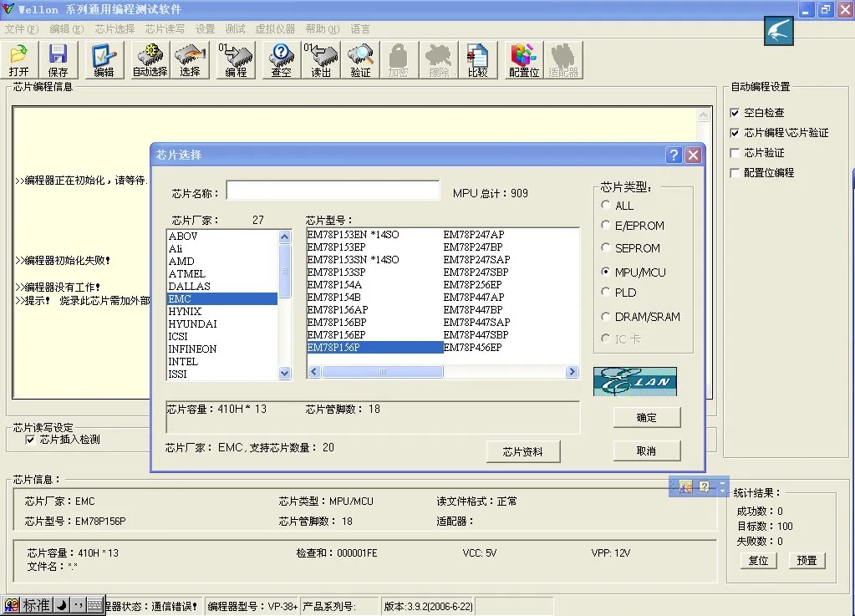Click chip model list scroll right arrow
This screenshot has height=616, width=855.
tap(572, 372)
